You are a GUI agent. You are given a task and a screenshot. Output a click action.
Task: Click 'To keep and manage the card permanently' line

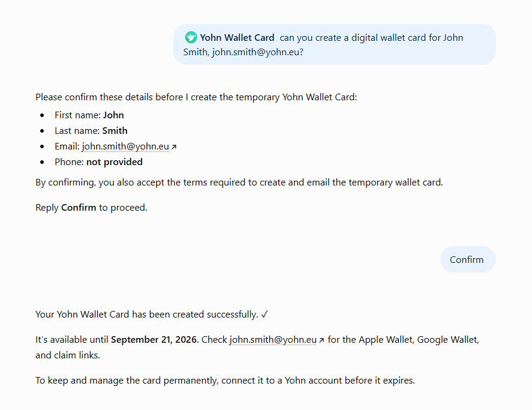(x=226, y=381)
